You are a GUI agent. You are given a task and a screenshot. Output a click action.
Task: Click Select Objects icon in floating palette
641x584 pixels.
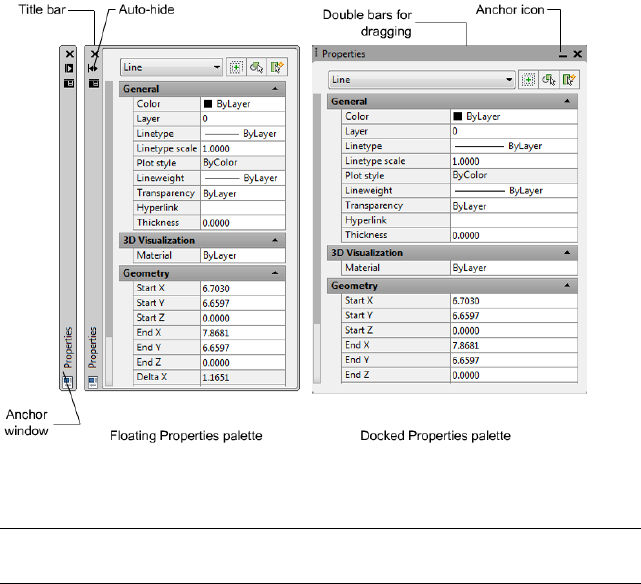coord(257,67)
